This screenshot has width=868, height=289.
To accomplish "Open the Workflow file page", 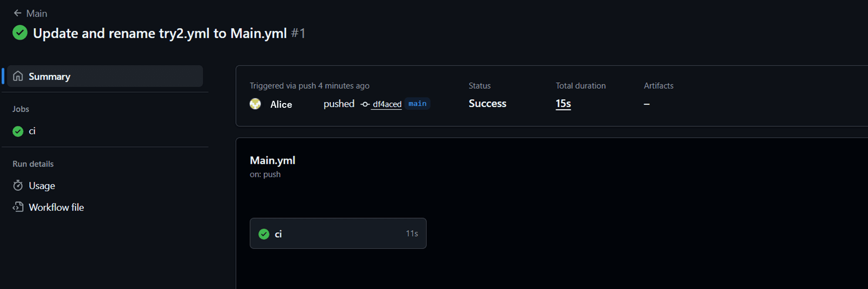I will pos(56,207).
